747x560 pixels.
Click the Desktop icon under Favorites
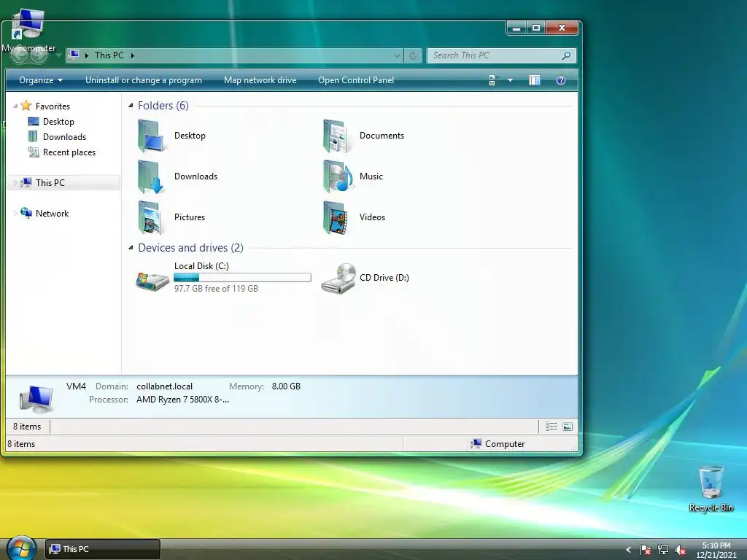point(34,122)
